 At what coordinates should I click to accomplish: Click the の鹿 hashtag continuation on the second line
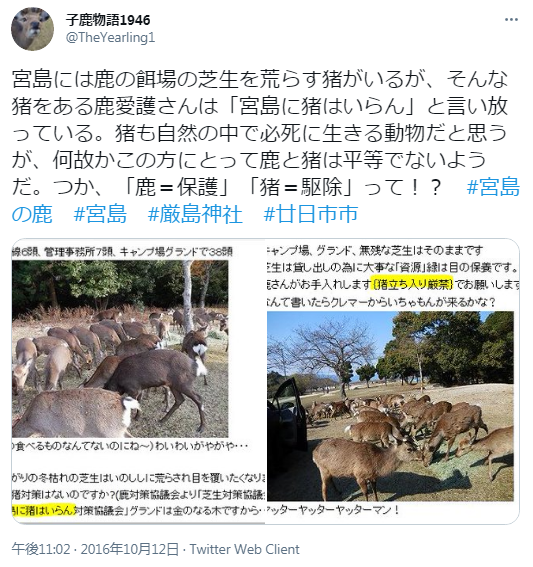pos(32,214)
